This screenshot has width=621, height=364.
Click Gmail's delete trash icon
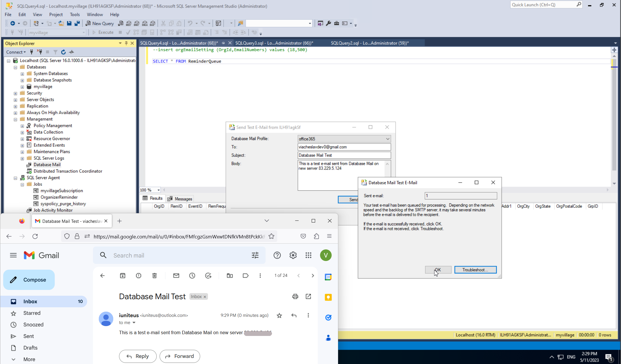tap(154, 275)
